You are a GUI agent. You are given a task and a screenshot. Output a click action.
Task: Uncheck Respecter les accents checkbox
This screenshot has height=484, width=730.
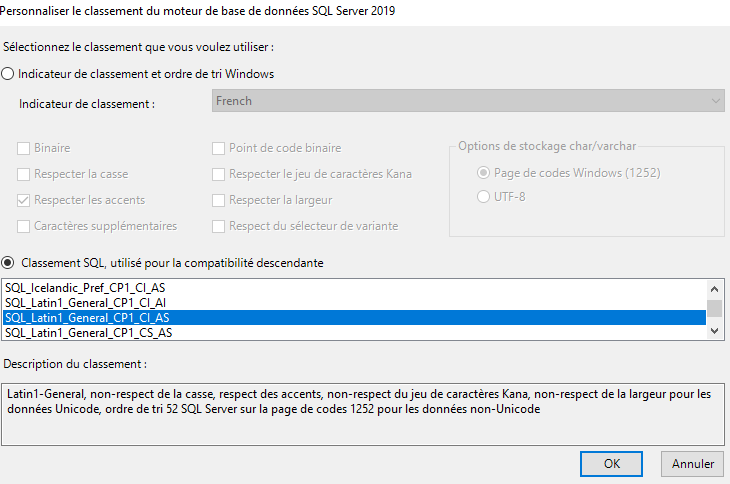point(24,200)
